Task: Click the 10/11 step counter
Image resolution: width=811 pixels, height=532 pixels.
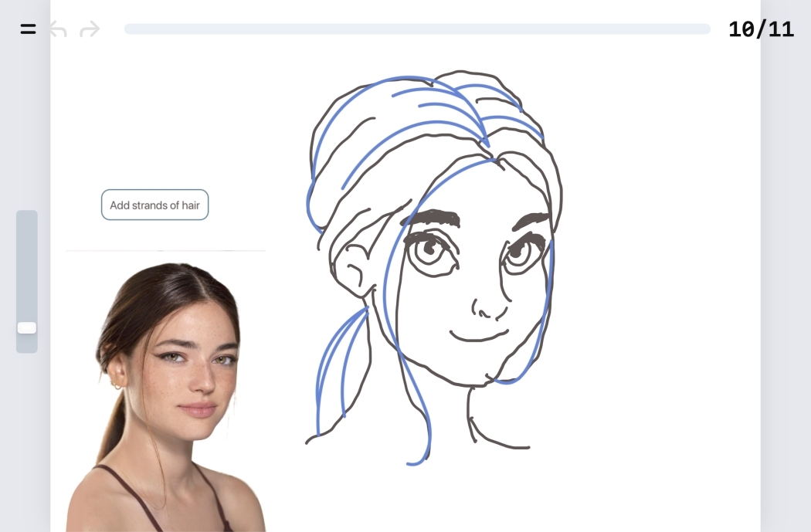Action: point(762,29)
